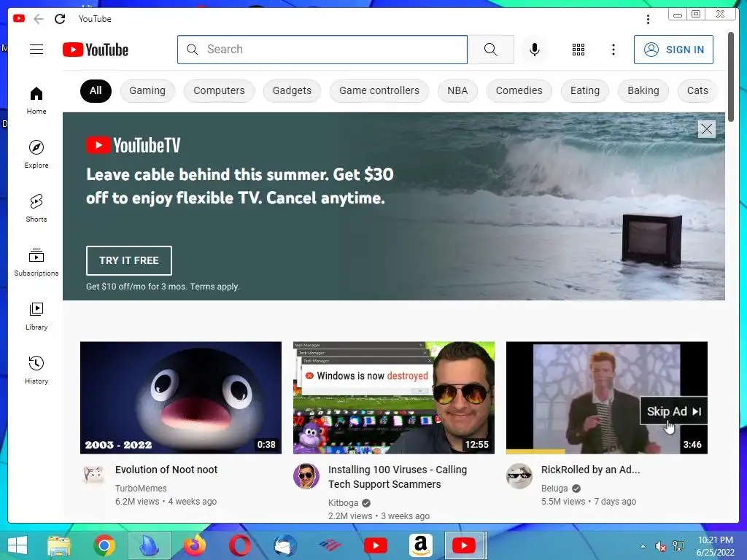Open Evolution of Noot noot thumbnail
Image resolution: width=747 pixels, height=560 pixels.
[x=181, y=397]
